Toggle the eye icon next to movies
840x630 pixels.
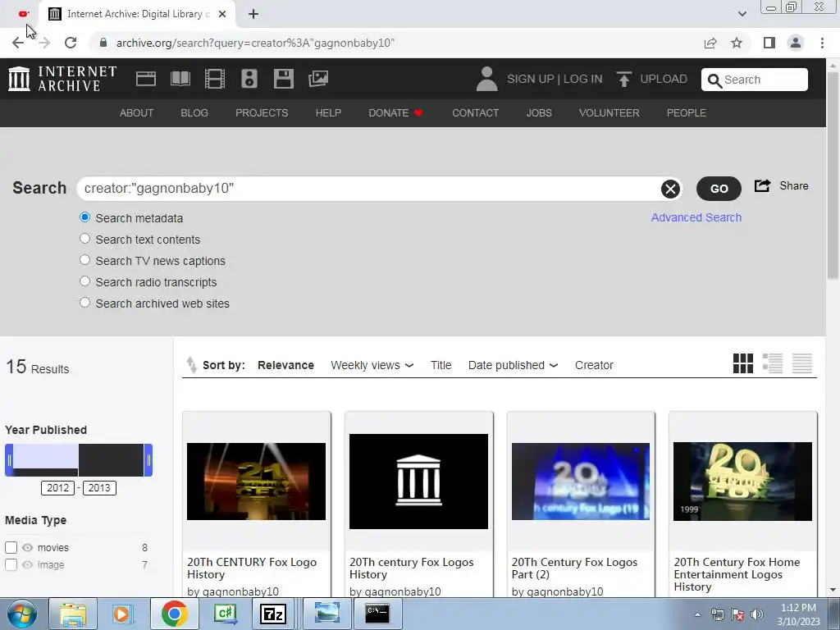[x=28, y=547]
